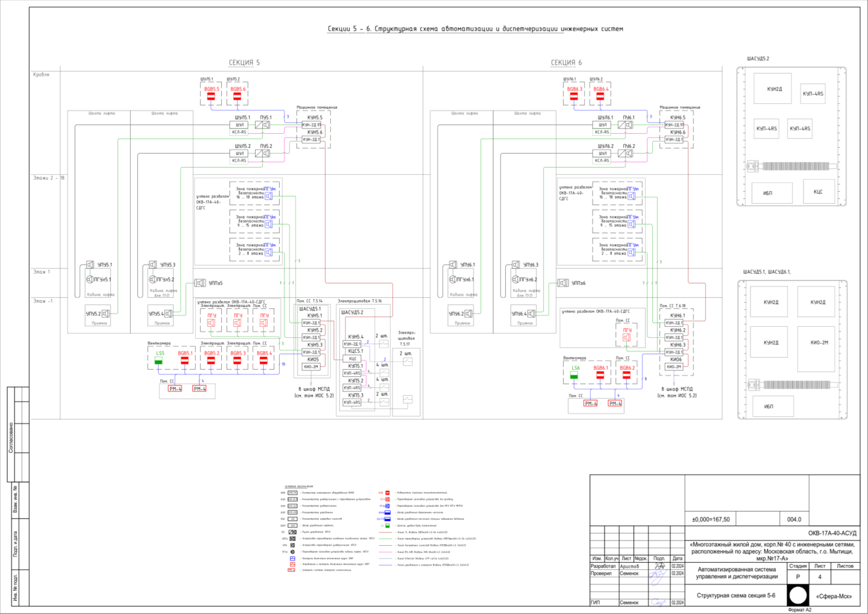868x614 pixels.
Task: Select the green LS6 level sensor symbol
Action: [x=574, y=375]
